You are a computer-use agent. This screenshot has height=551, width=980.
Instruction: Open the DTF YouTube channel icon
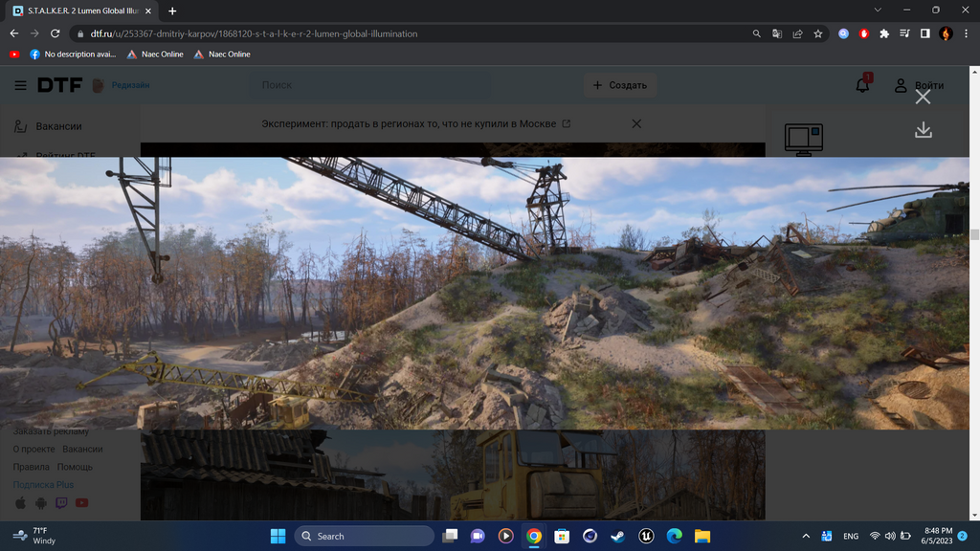pyautogui.click(x=82, y=503)
